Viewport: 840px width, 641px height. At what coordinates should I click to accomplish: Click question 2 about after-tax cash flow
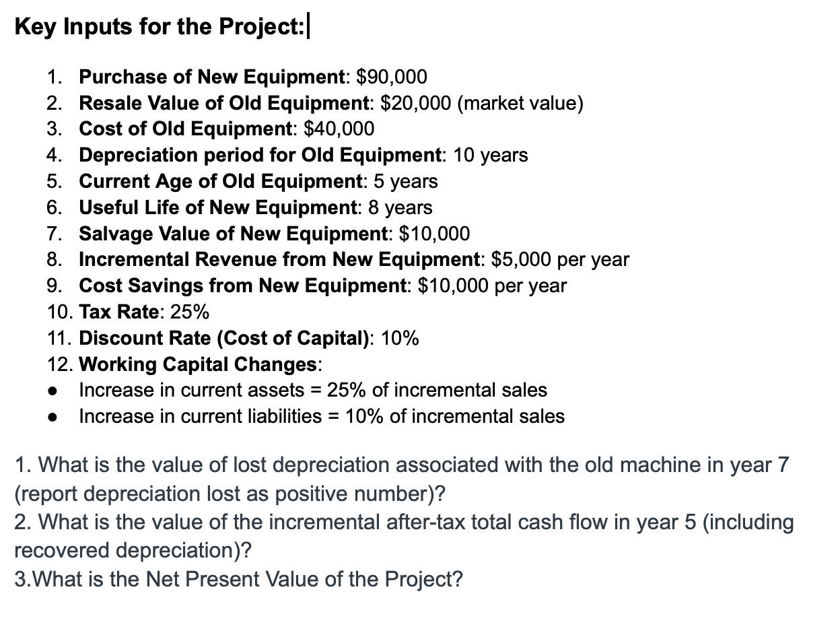click(x=404, y=536)
